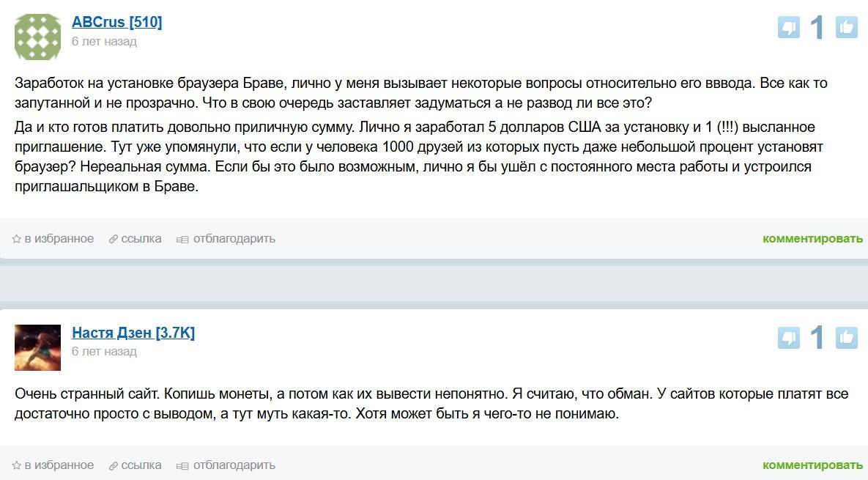Click the chain link icon under ABCrus's post
Viewport: 868px width, 480px height.
coord(114,239)
